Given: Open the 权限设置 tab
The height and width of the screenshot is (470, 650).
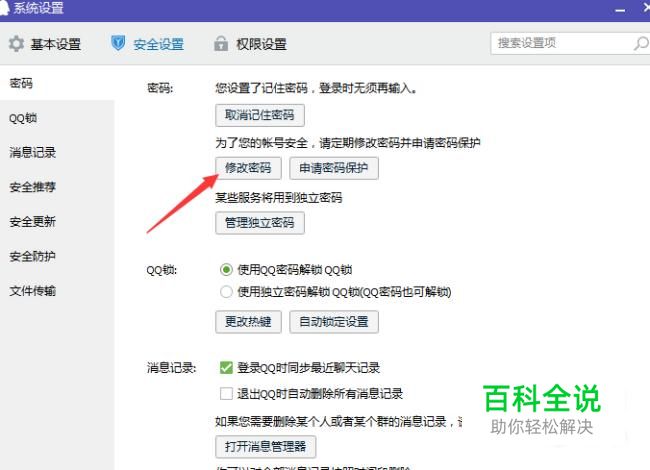Looking at the screenshot, I should pos(250,44).
